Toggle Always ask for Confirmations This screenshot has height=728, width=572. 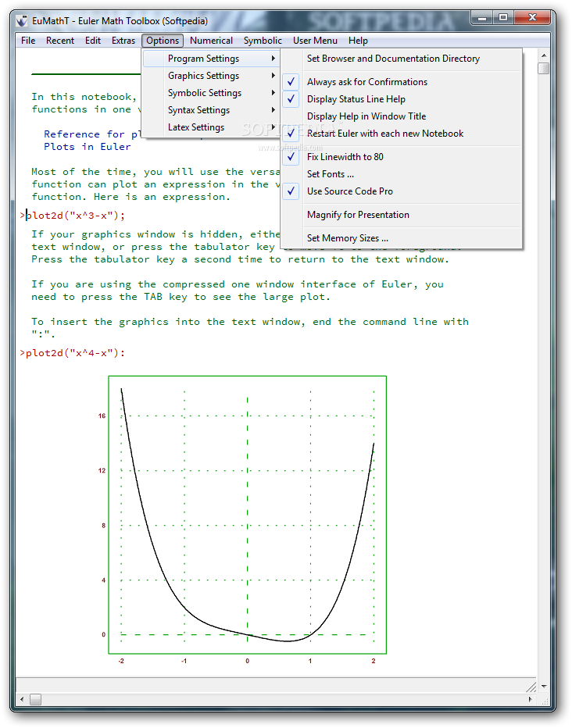(401, 82)
